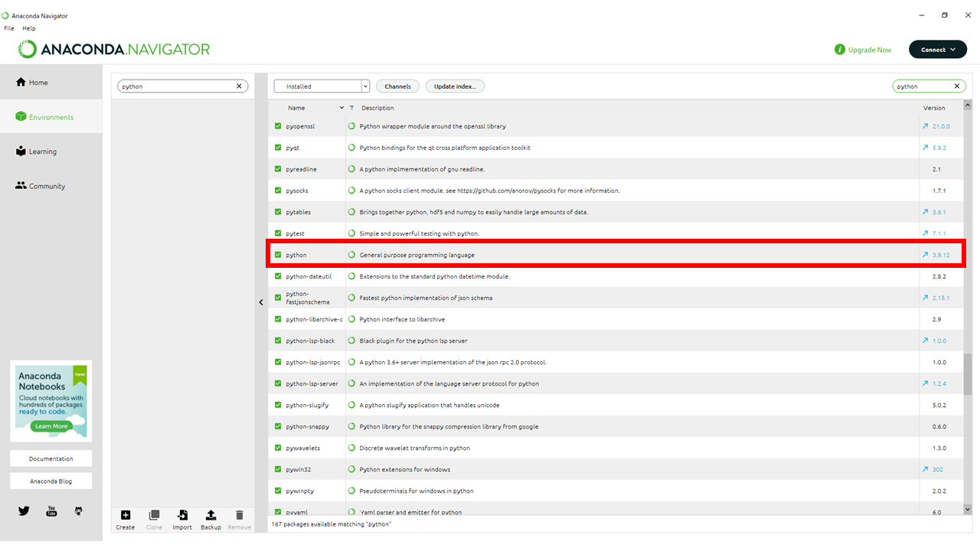This screenshot has width=980, height=551.
Task: Open the File menu
Action: click(9, 28)
